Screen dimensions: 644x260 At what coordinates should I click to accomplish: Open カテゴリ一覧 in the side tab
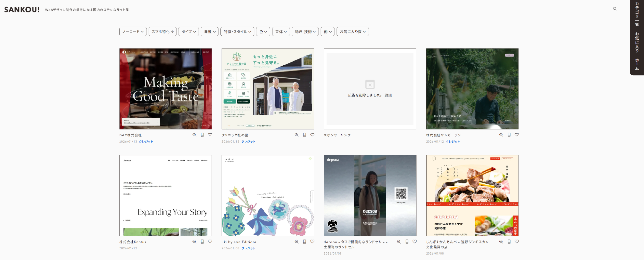[x=637, y=14]
